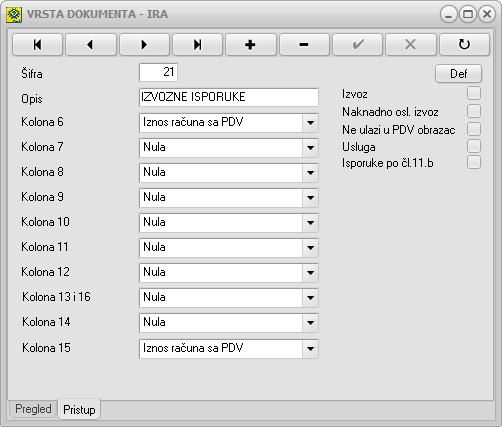Screen dimensions: 502x427
Task: Refresh data with the circular arrow icon
Action: [x=464, y=44]
